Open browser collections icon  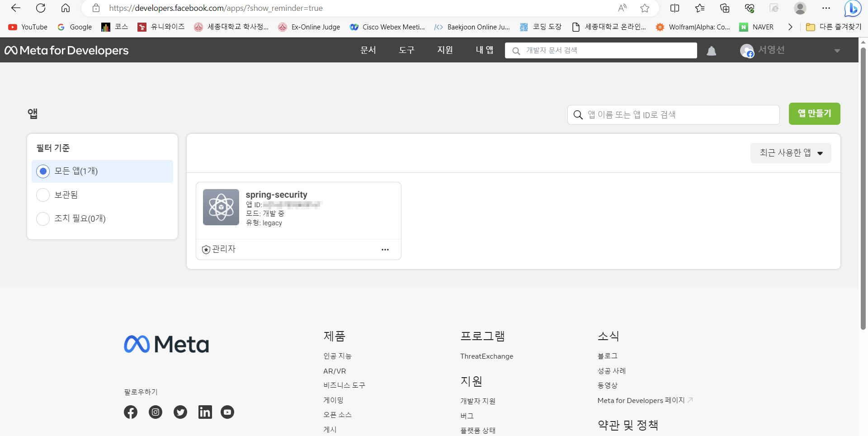click(x=725, y=8)
